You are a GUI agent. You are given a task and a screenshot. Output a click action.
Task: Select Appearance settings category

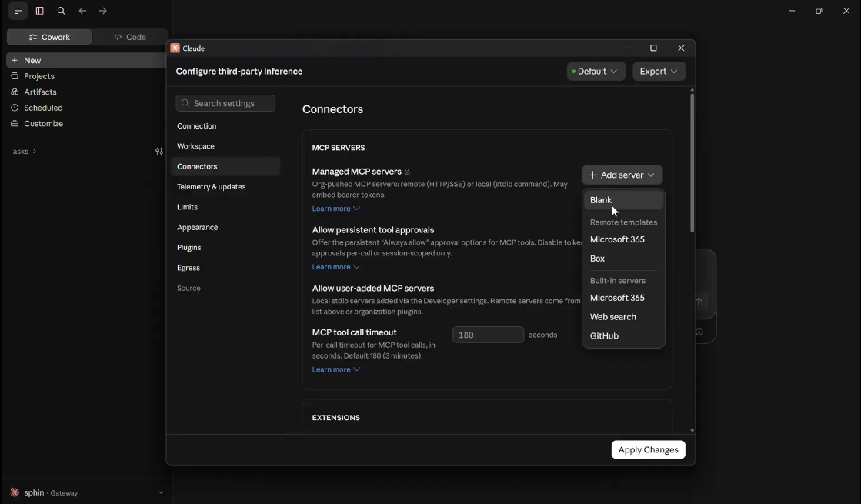(x=225, y=227)
